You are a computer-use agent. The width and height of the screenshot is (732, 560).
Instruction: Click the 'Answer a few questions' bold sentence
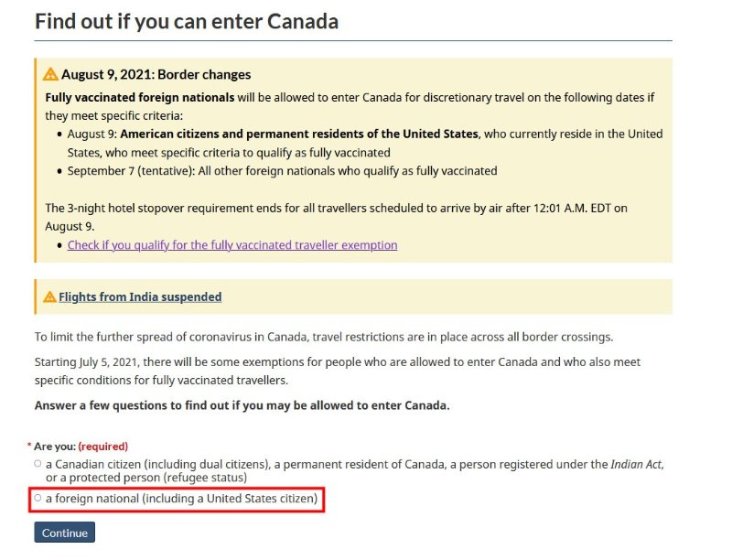(242, 405)
